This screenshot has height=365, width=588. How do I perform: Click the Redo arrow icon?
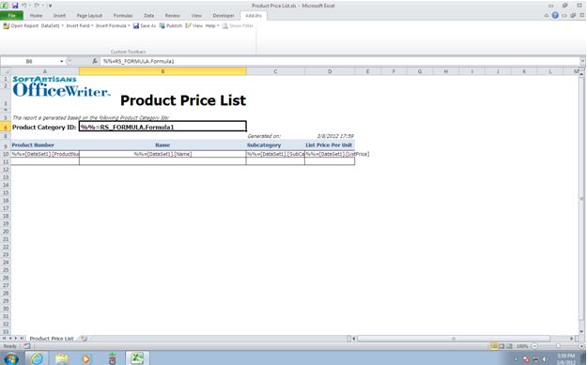[37, 6]
